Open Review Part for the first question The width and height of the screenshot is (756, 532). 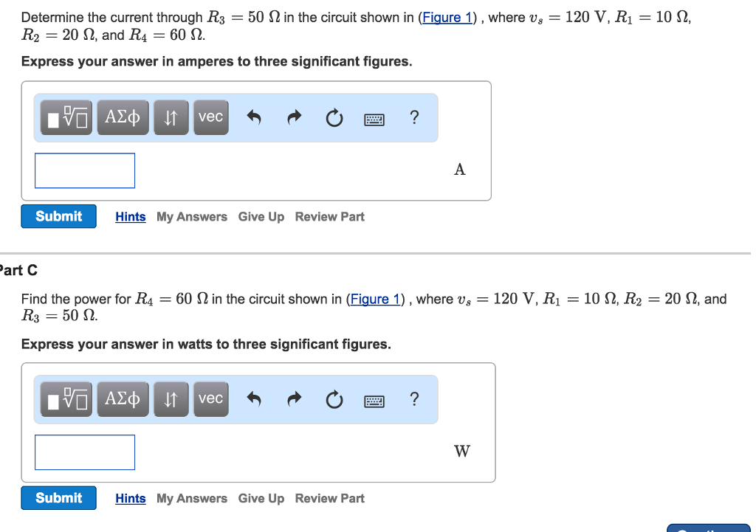(329, 216)
